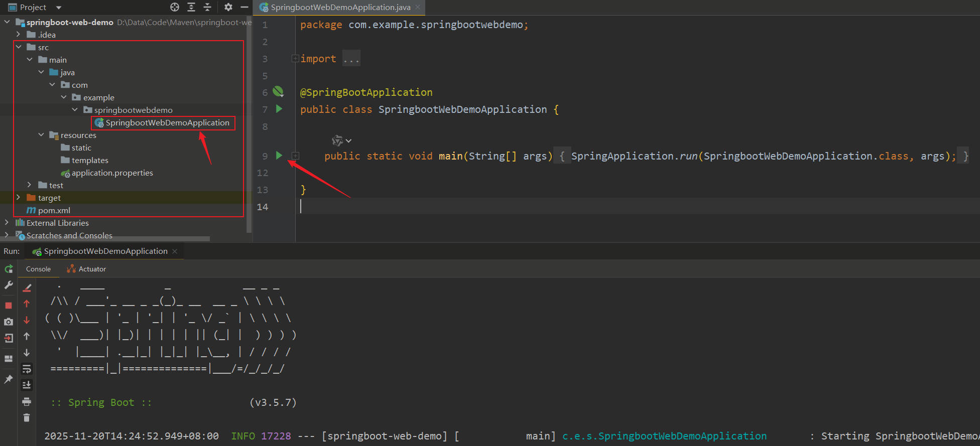Open Project panel settings gear
Image resolution: width=980 pixels, height=446 pixels.
tap(228, 7)
